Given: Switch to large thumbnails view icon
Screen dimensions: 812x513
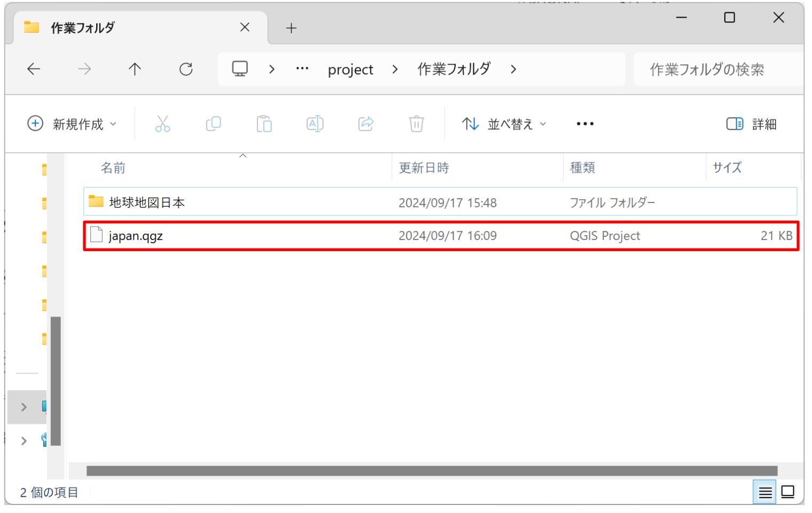Looking at the screenshot, I should pos(788,492).
